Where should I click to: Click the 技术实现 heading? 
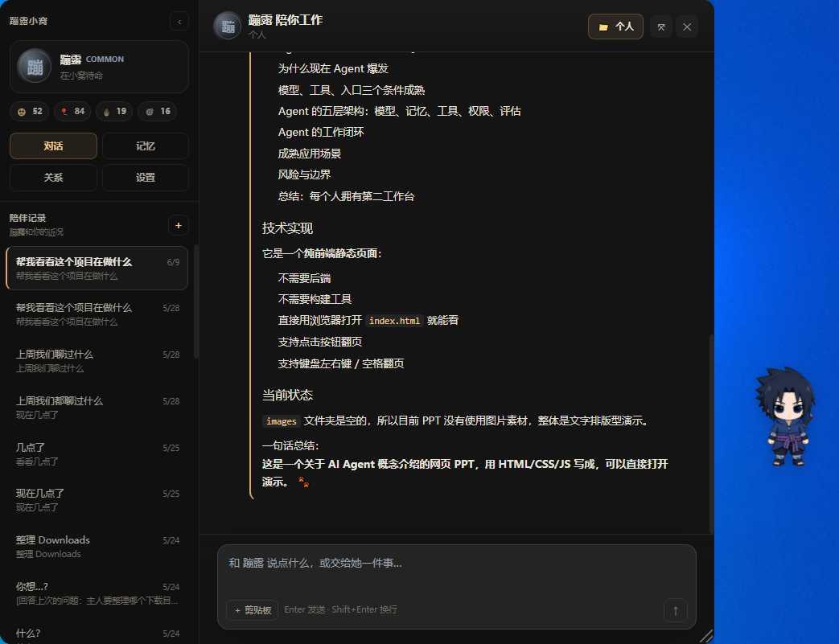pos(287,228)
